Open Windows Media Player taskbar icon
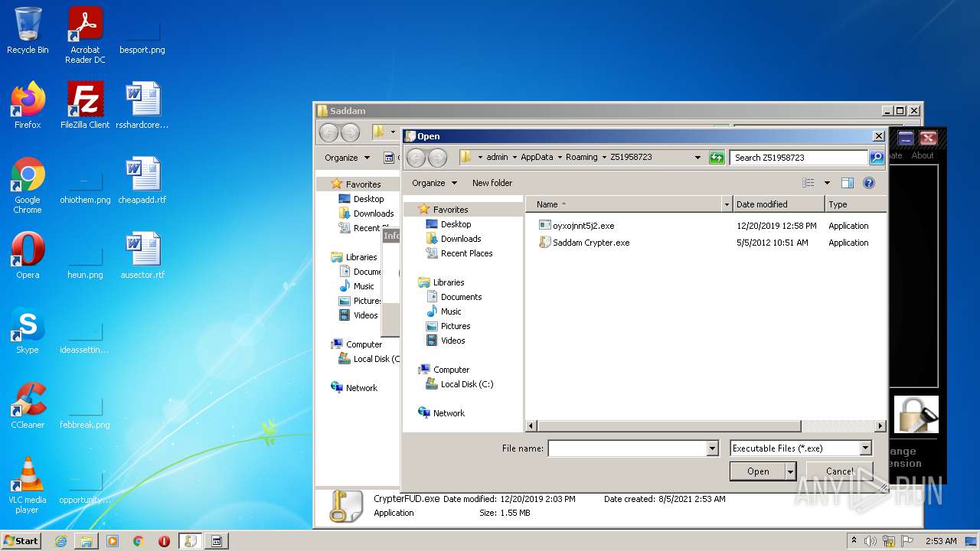Viewport: 980px width, 551px height. click(113, 541)
